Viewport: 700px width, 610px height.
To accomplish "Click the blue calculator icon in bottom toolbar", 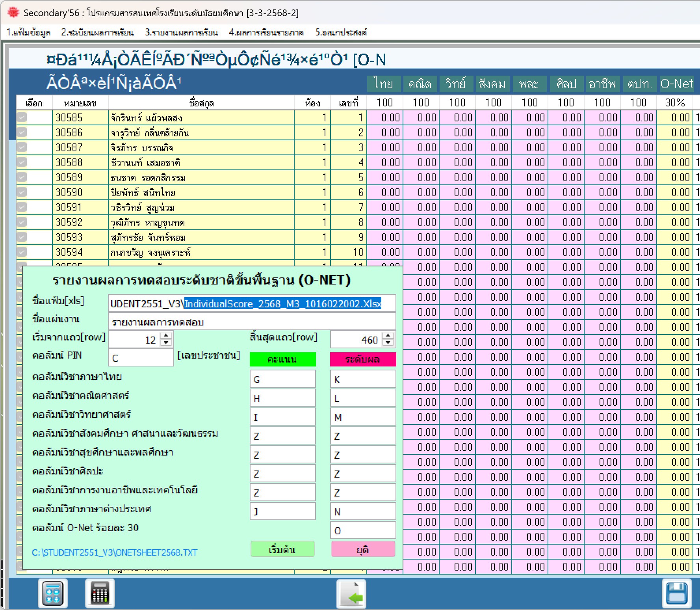I will (53, 593).
